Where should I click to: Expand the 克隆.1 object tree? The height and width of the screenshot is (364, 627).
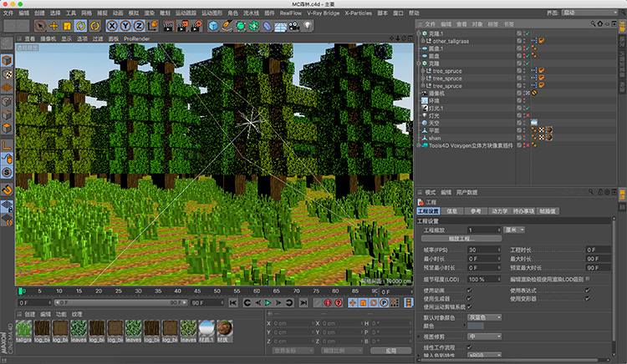click(419, 33)
